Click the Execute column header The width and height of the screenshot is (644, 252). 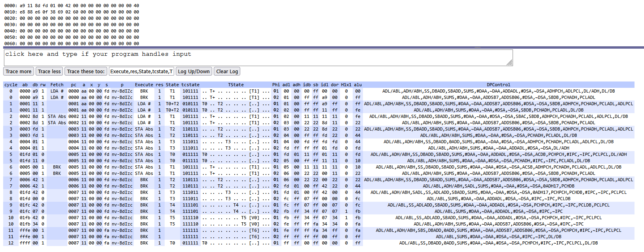tap(144, 85)
